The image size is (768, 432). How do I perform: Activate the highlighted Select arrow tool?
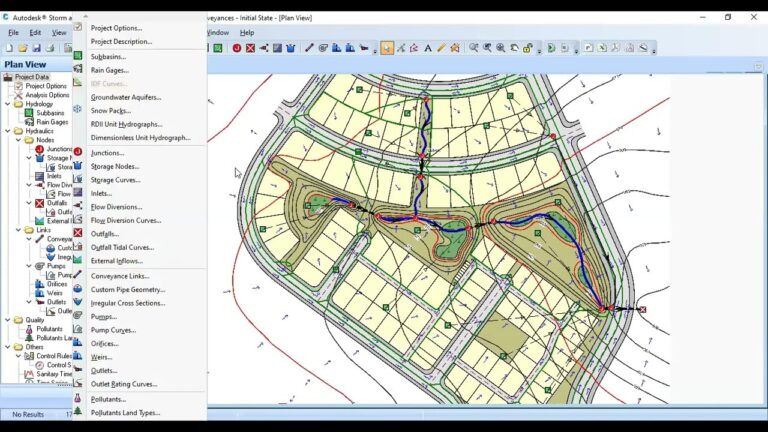(387, 48)
